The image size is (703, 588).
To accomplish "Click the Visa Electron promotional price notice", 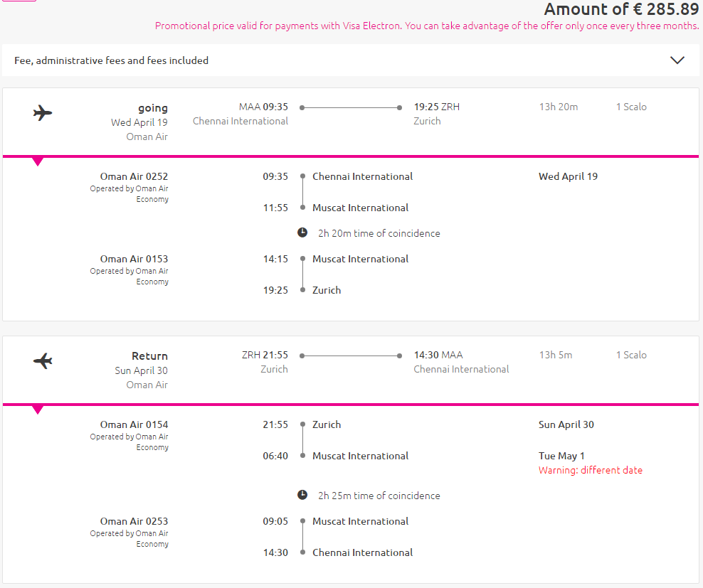I will pos(427,26).
